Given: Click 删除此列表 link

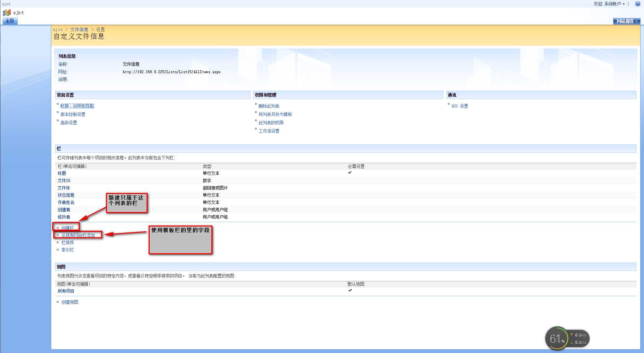Looking at the screenshot, I should pyautogui.click(x=269, y=106).
